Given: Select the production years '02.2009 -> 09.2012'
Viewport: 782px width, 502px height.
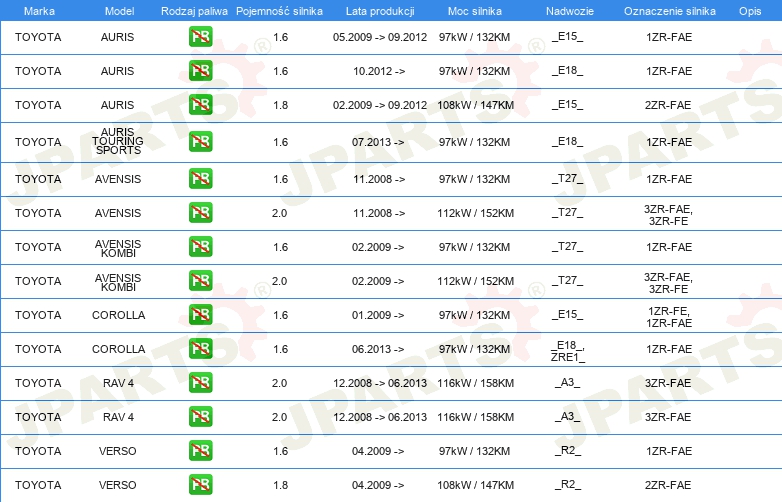Looking at the screenshot, I should point(380,105).
